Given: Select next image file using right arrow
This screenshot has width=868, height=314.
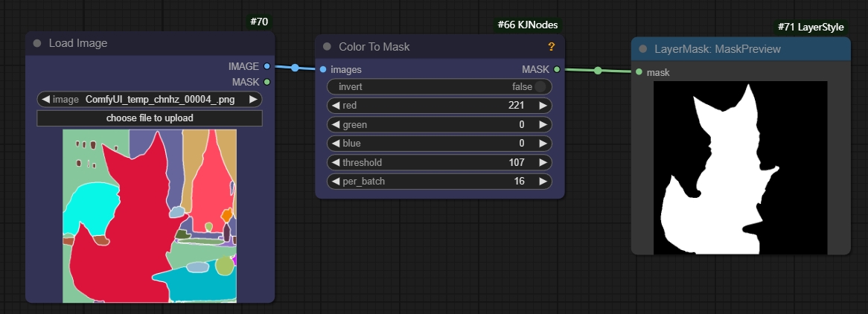Looking at the screenshot, I should pyautogui.click(x=253, y=99).
